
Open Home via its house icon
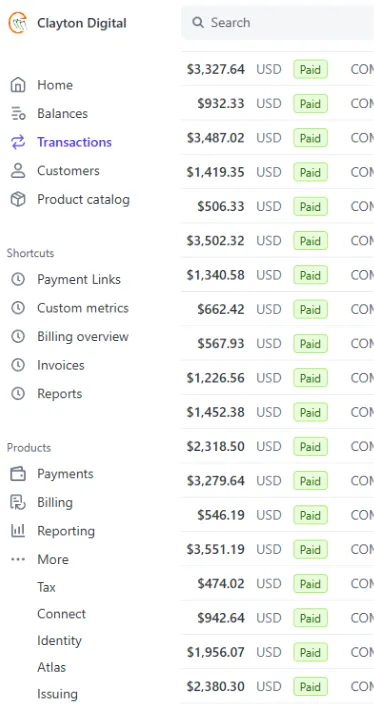coord(18,85)
